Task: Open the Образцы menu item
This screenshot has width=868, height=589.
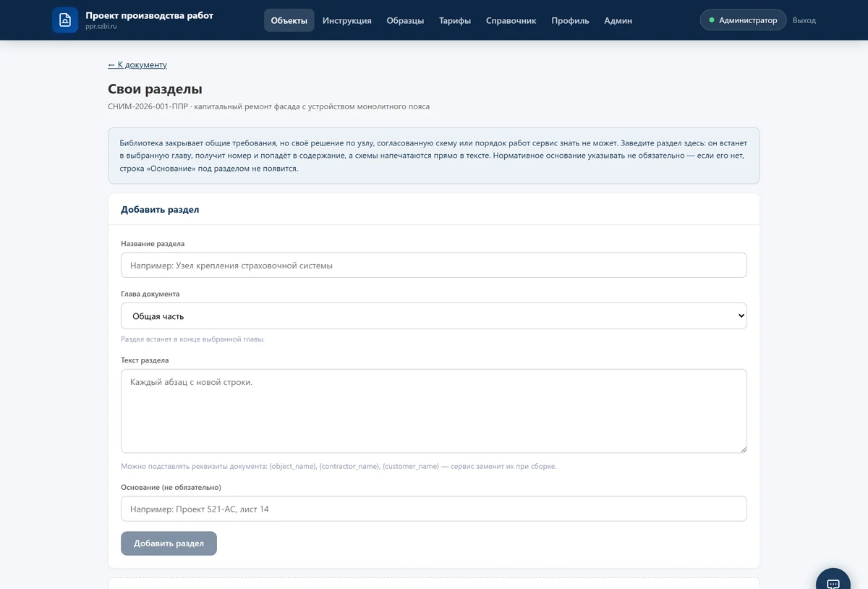Action: click(x=405, y=20)
